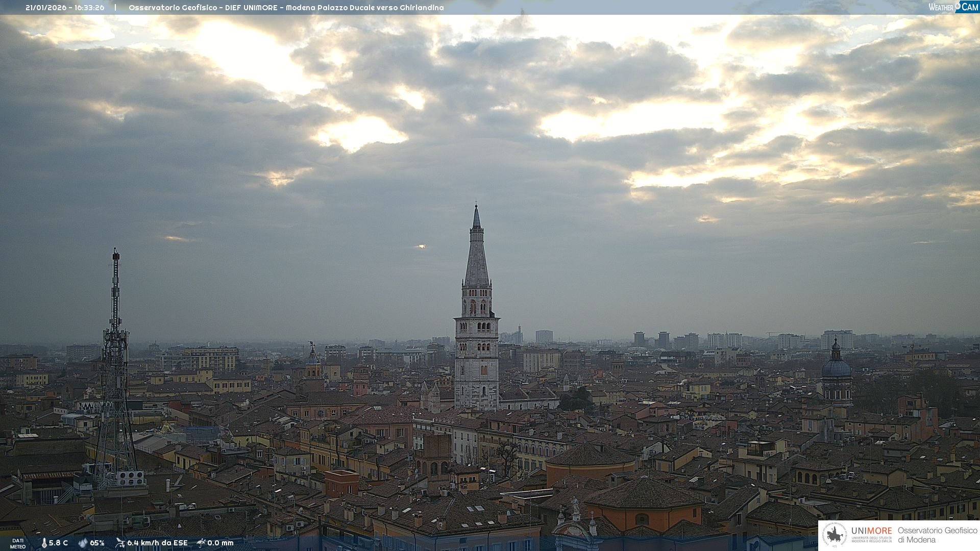Click the thermometer temperature icon

[x=44, y=543]
